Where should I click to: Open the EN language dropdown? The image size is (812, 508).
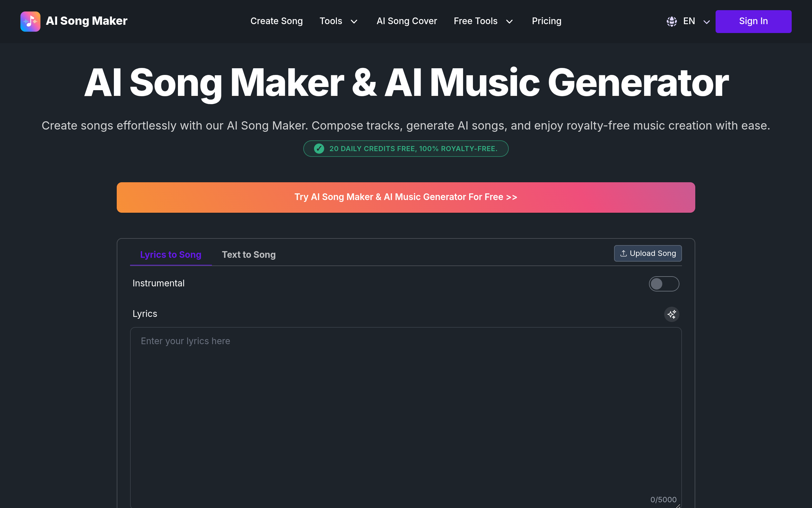pos(689,21)
